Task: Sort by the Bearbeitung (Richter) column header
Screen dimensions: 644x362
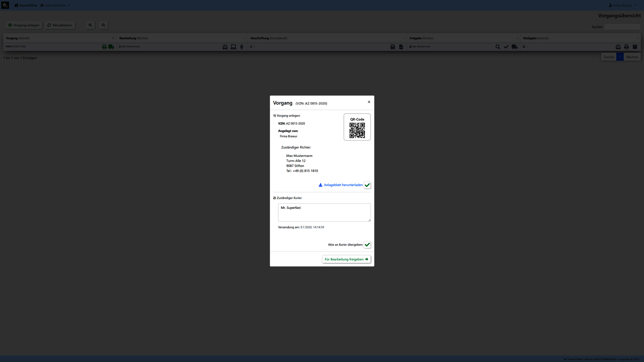Action: coord(182,38)
